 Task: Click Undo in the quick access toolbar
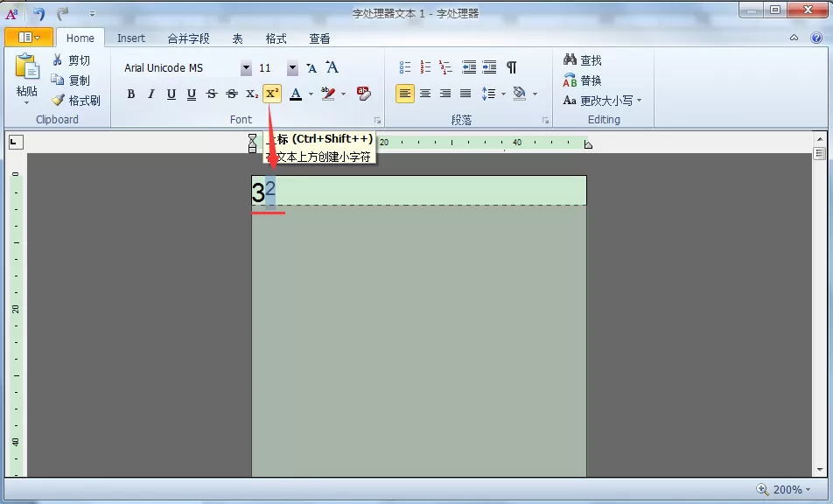pyautogui.click(x=38, y=13)
